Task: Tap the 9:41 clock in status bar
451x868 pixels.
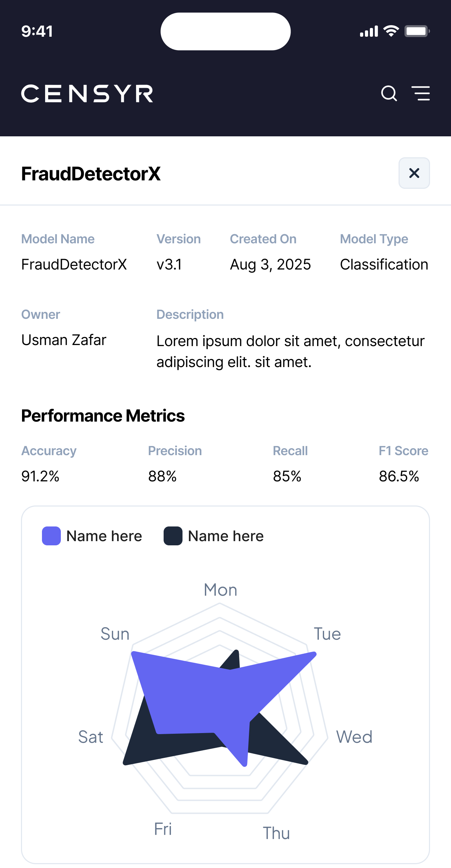Action: coord(37,31)
